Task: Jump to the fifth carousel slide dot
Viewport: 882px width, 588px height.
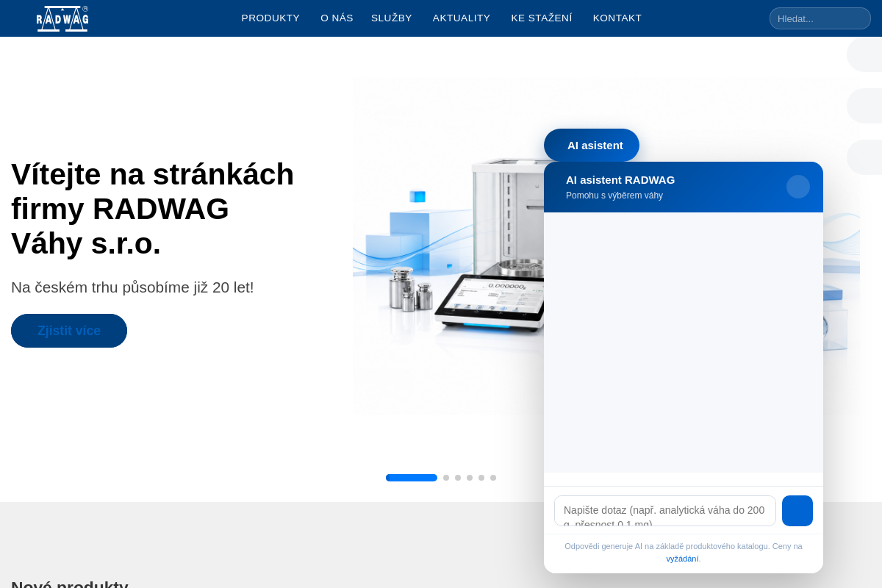Action: tap(481, 478)
